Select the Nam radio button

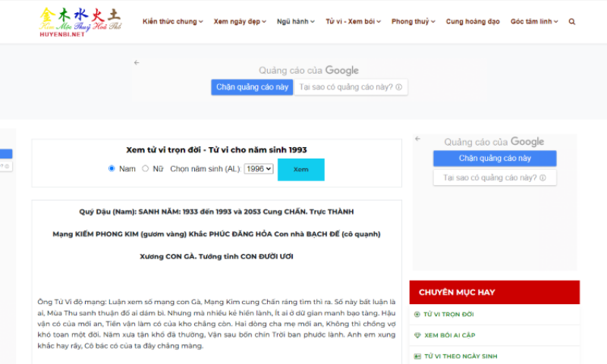coord(112,168)
